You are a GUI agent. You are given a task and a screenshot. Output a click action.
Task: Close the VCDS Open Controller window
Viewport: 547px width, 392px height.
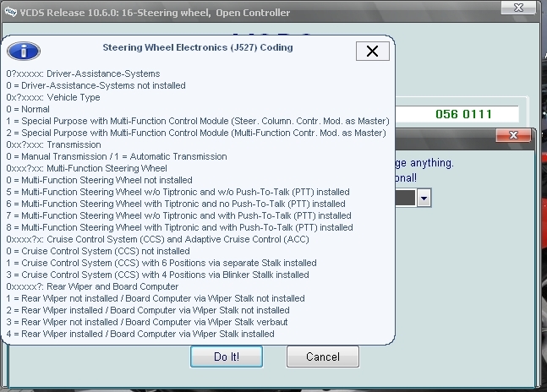(x=518, y=8)
